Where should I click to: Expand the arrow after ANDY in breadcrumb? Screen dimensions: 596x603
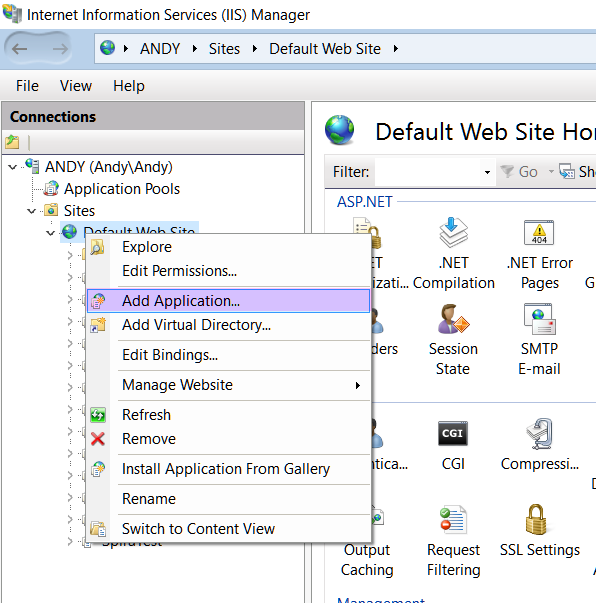click(x=195, y=48)
